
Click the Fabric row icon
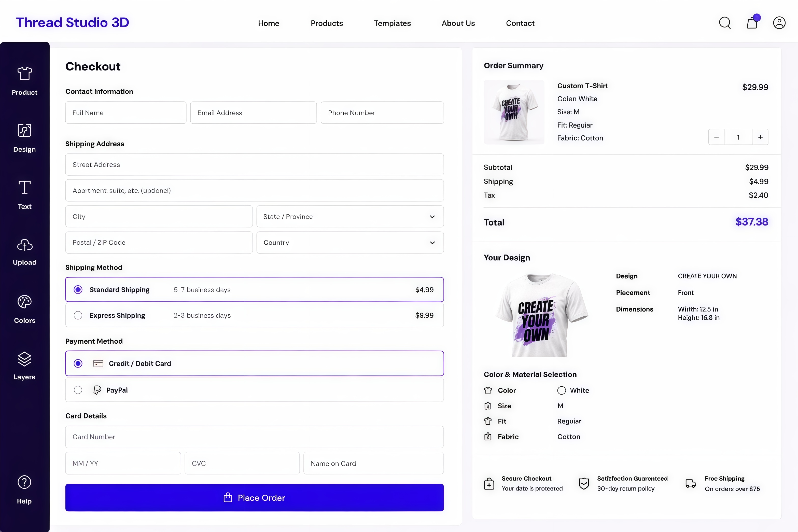(488, 437)
